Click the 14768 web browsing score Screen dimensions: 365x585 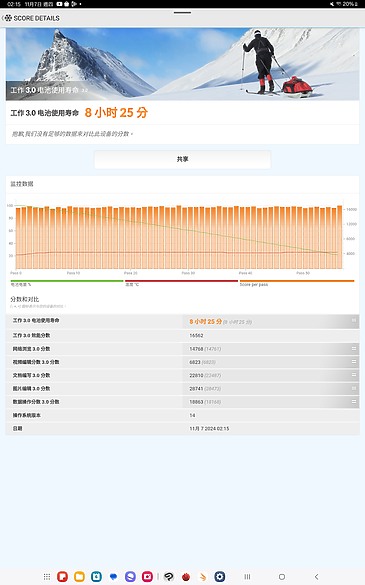coord(196,349)
